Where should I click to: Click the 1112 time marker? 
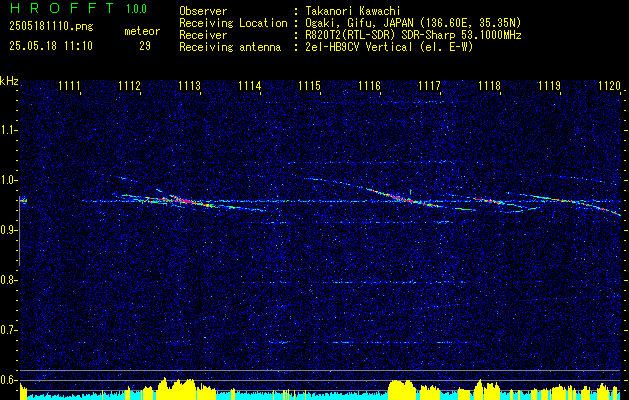(130, 85)
